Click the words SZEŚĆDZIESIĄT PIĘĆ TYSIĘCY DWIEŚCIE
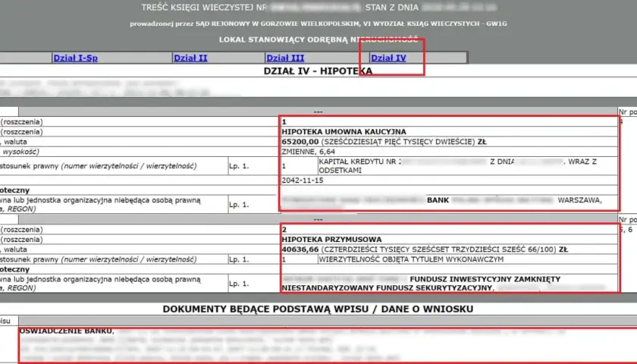Viewport: 637px width, 364px height. point(397,142)
